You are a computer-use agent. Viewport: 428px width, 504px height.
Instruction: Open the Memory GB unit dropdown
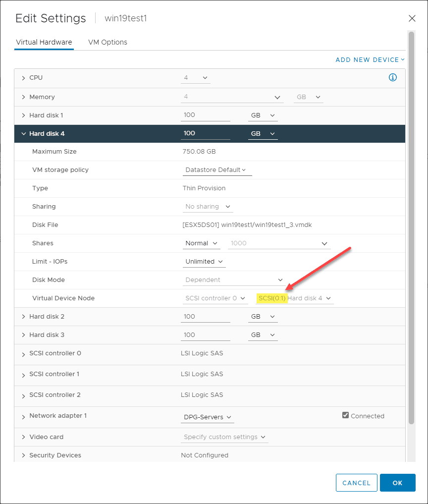click(308, 97)
